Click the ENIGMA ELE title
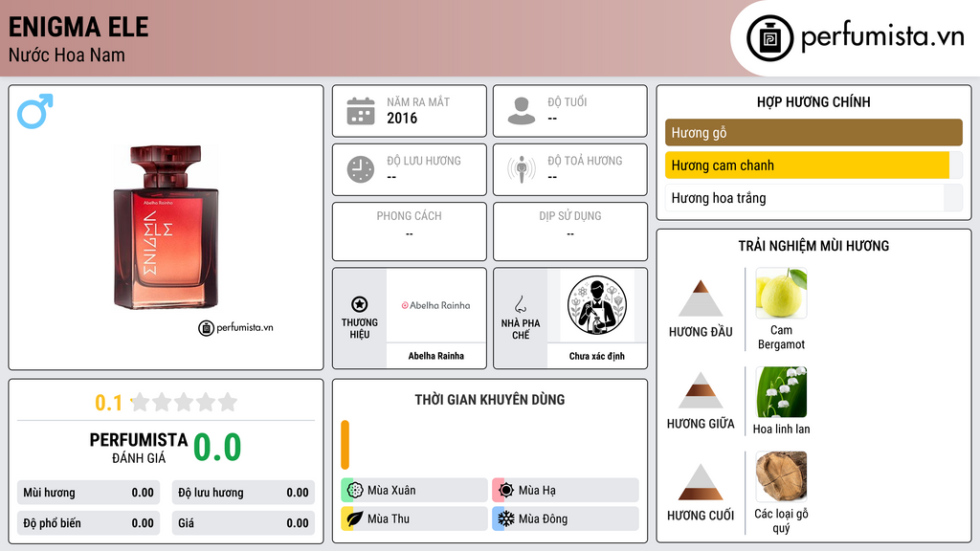This screenshot has height=551, width=980. [x=78, y=27]
